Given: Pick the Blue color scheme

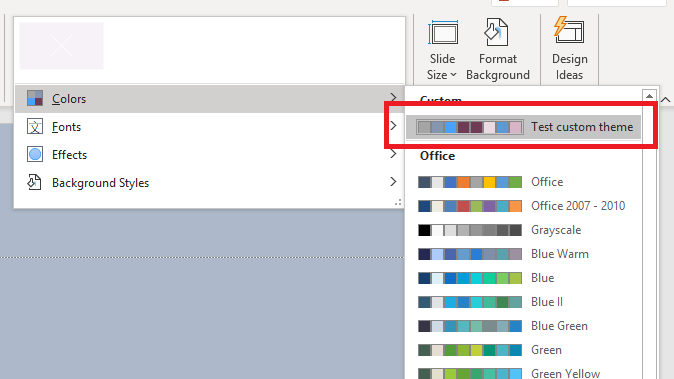Looking at the screenshot, I should point(524,278).
